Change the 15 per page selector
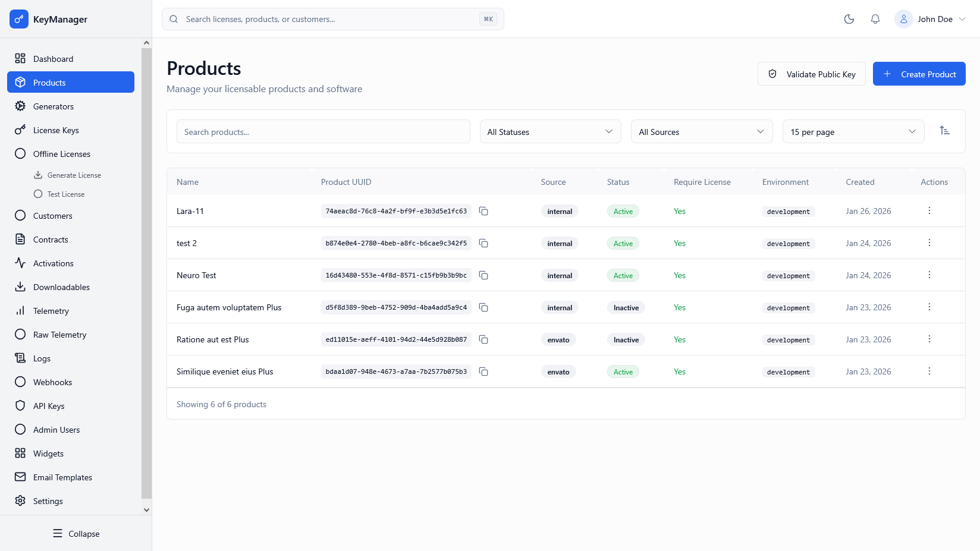Viewport: 980px width, 551px height. click(853, 131)
